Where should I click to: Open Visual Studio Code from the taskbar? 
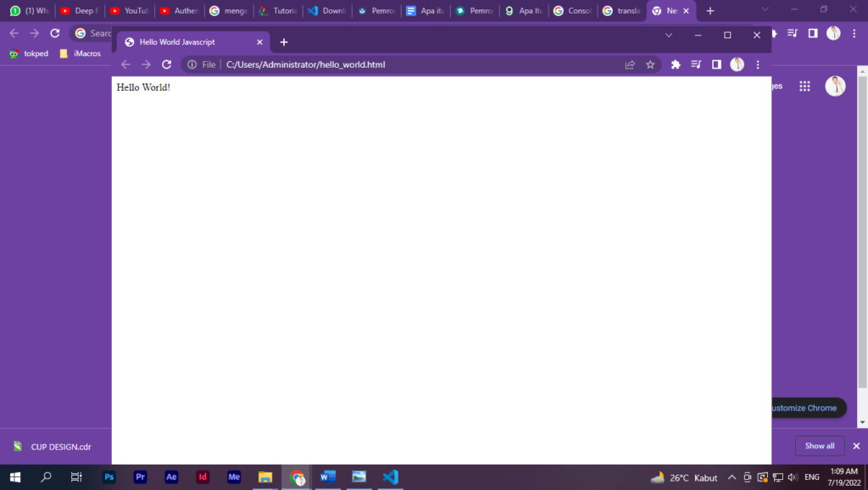click(x=390, y=477)
